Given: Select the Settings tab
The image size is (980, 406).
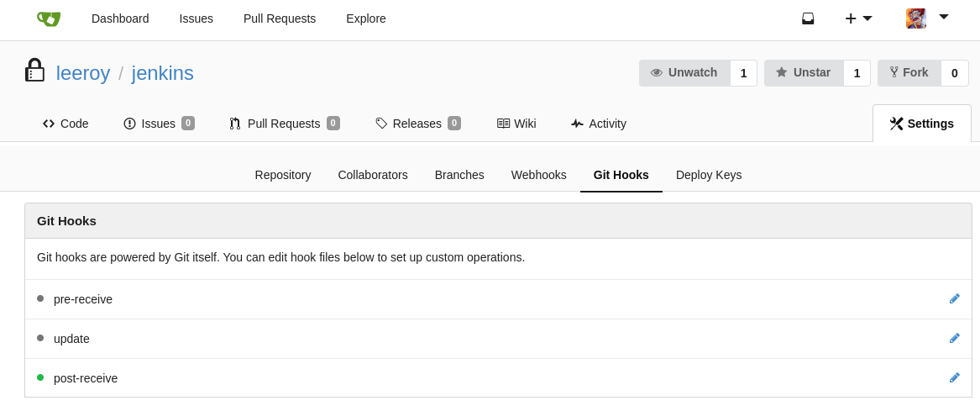Looking at the screenshot, I should 922,124.
